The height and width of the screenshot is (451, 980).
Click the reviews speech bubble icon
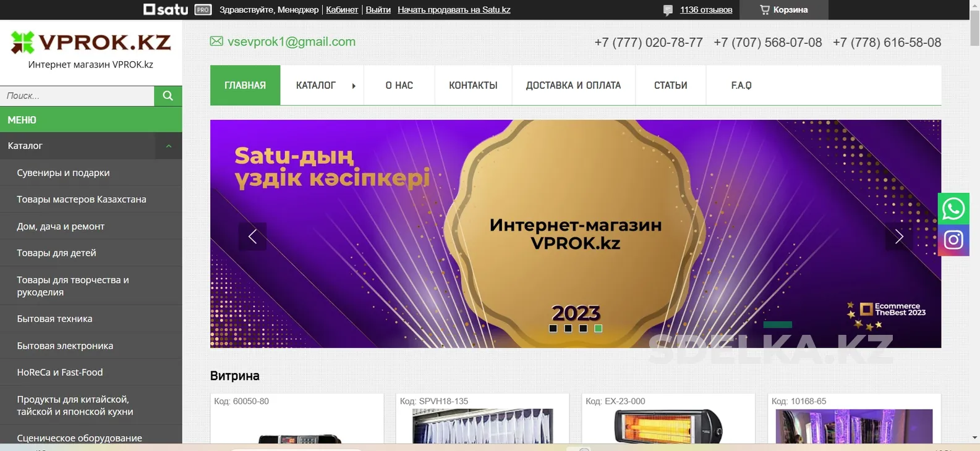pos(668,10)
